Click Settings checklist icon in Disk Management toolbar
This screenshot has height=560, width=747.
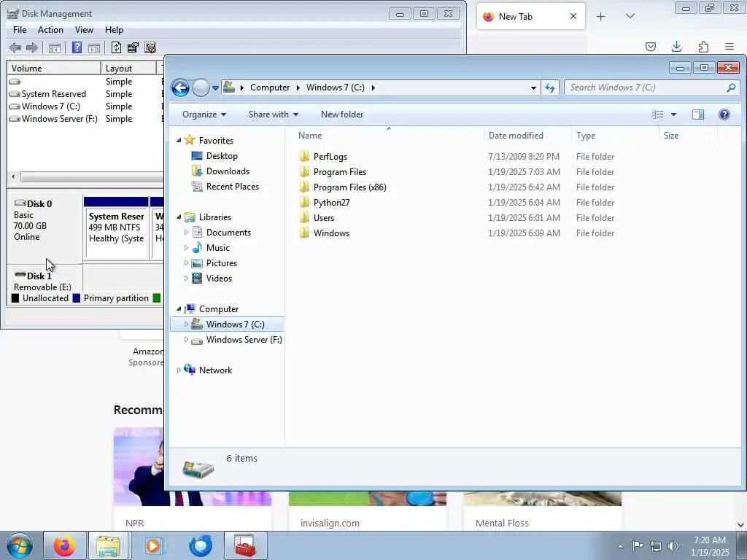point(150,47)
